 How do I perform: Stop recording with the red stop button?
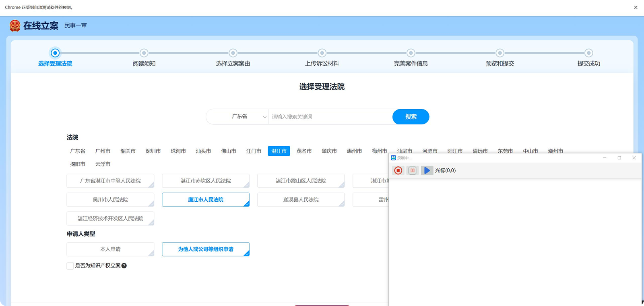[x=398, y=170]
